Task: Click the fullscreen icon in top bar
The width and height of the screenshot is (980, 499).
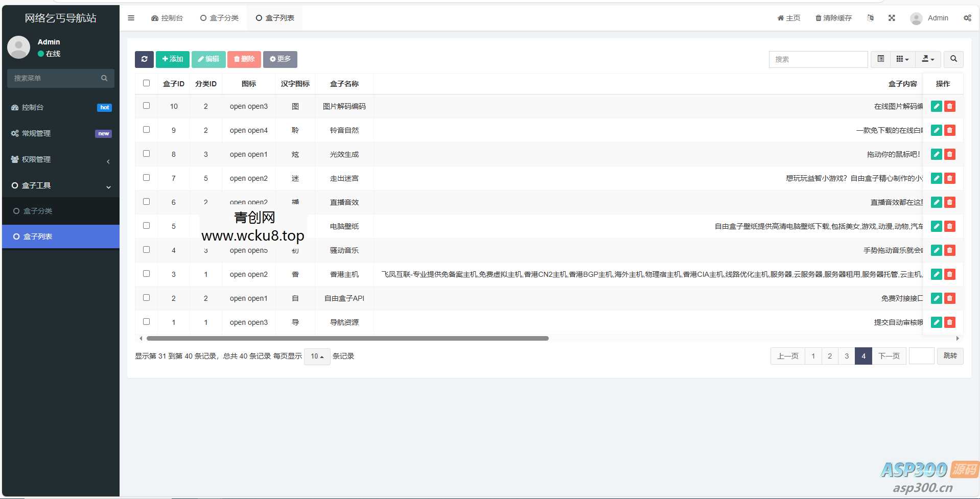Action: point(892,18)
